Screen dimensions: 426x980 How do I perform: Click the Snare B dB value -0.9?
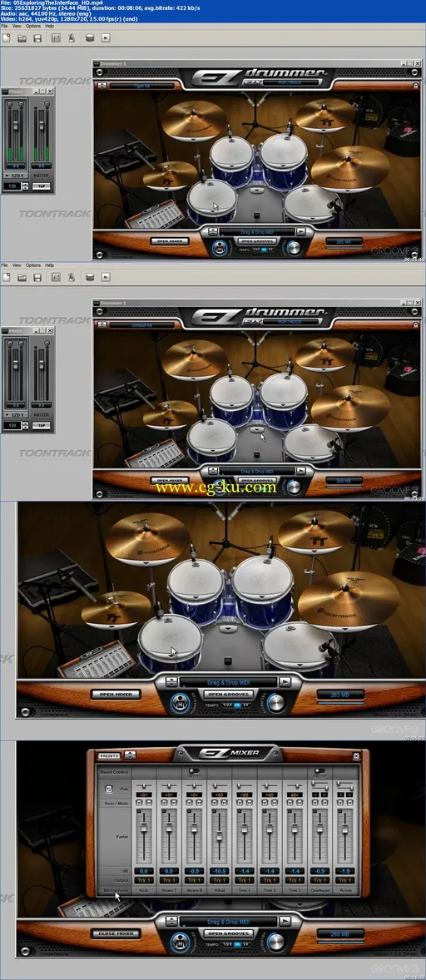[194, 871]
